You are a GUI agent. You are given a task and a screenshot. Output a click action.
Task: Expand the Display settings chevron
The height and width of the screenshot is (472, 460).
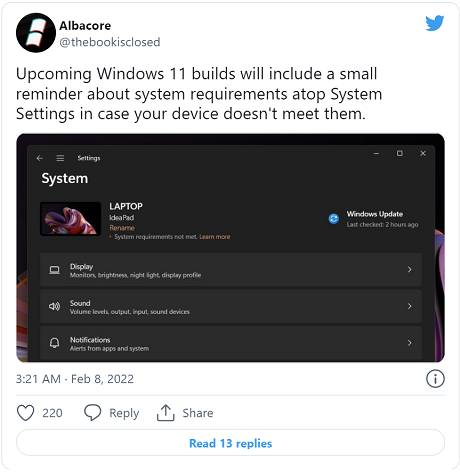(410, 270)
